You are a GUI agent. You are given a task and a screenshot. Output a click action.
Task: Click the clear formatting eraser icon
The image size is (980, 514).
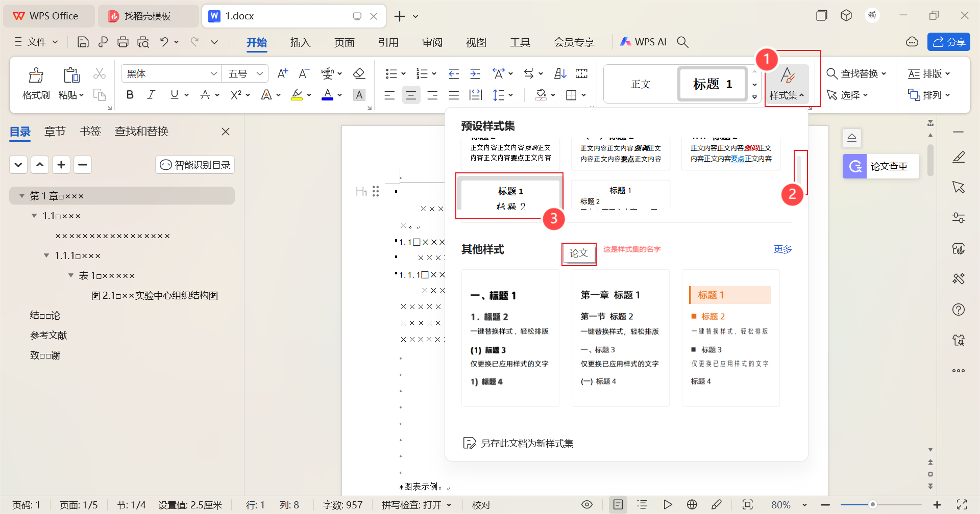[359, 73]
